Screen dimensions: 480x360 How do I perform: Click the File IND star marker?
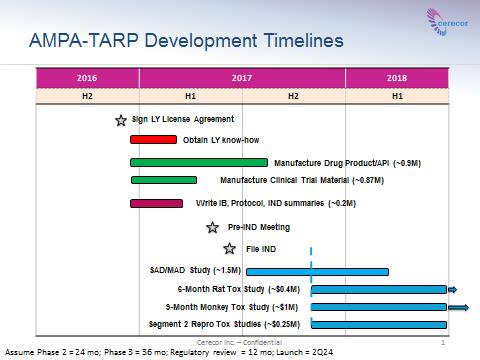pyautogui.click(x=229, y=249)
